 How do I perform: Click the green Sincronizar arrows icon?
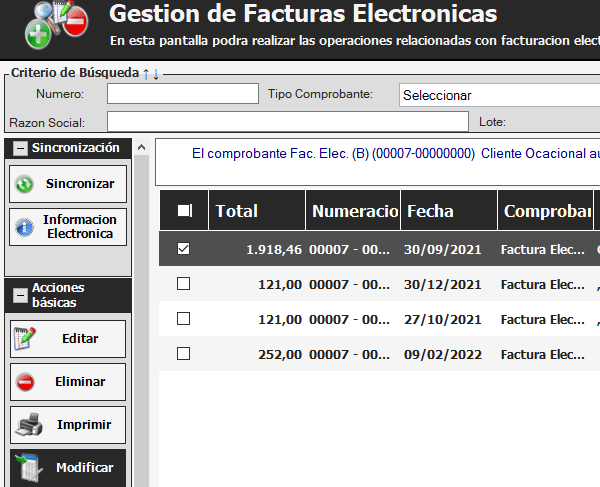coord(25,185)
